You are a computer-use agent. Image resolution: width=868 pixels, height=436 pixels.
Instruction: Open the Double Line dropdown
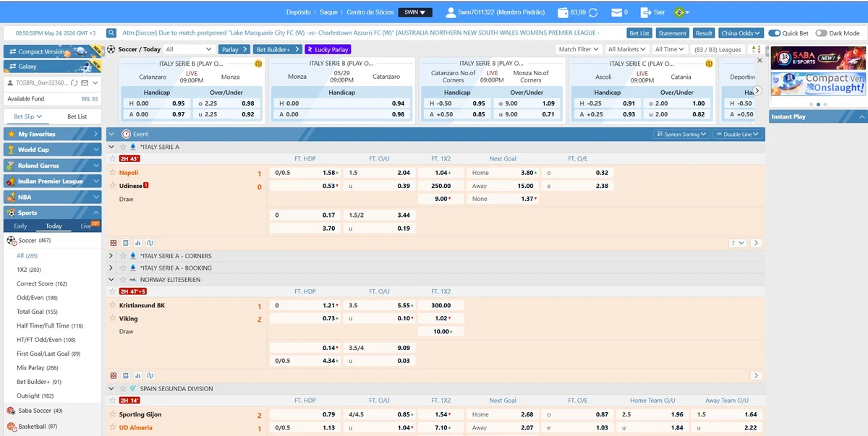(x=737, y=134)
